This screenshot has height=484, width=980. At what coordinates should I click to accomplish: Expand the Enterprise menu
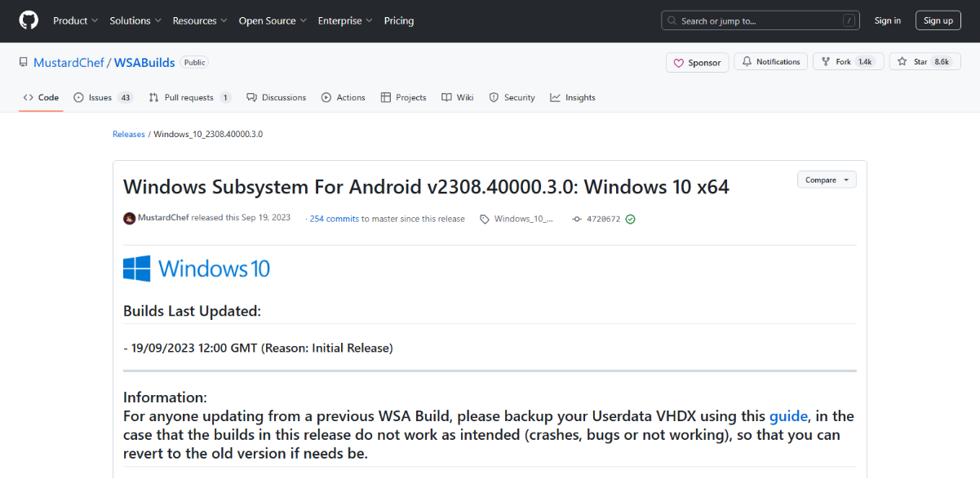coord(345,20)
